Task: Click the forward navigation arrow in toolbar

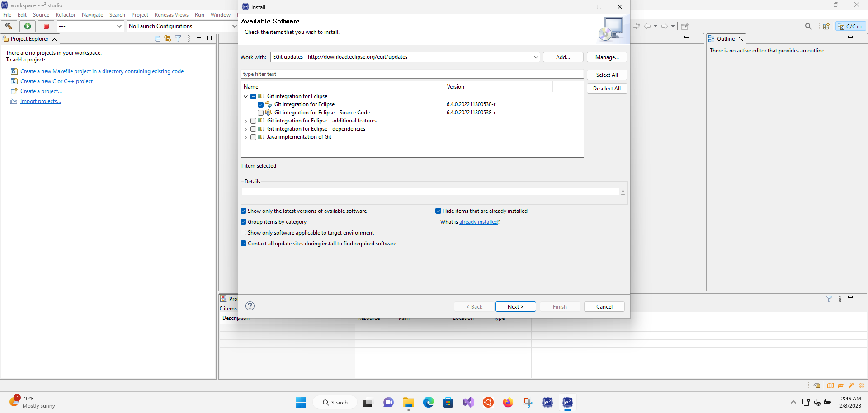Action: coord(665,26)
